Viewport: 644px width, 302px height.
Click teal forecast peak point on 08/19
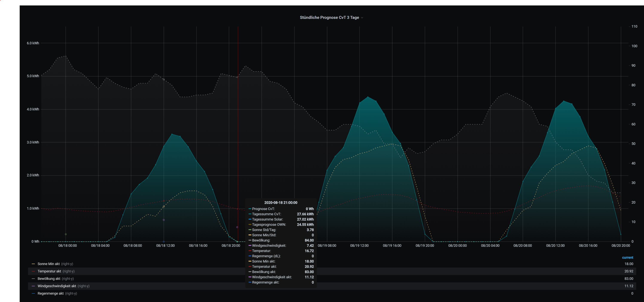pos(368,97)
